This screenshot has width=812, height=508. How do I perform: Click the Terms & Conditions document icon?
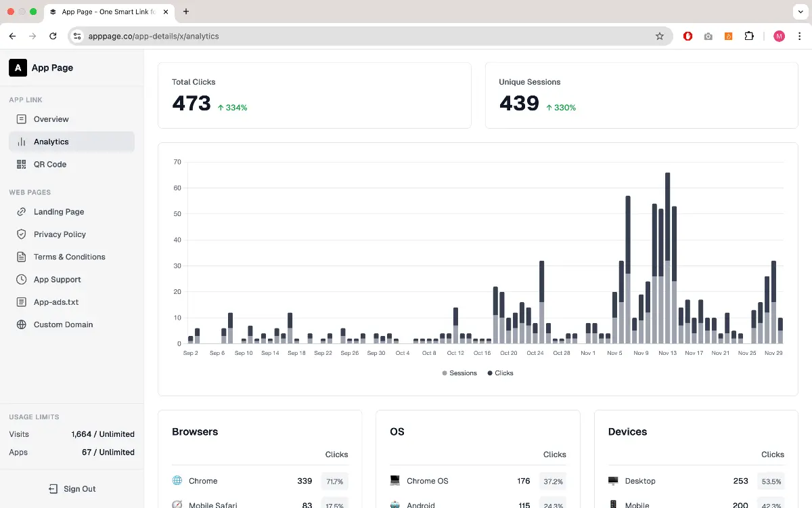pos(21,257)
